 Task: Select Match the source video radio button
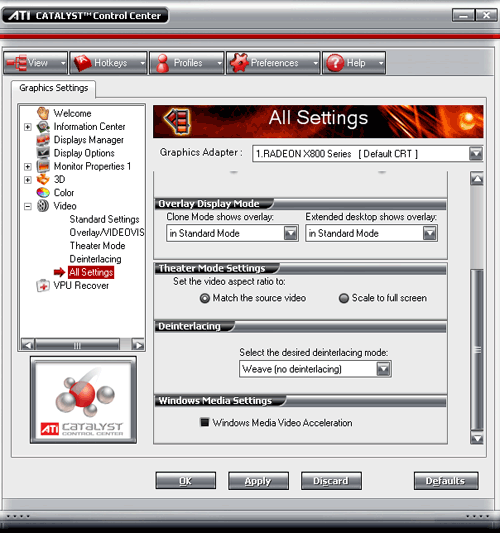tap(205, 298)
